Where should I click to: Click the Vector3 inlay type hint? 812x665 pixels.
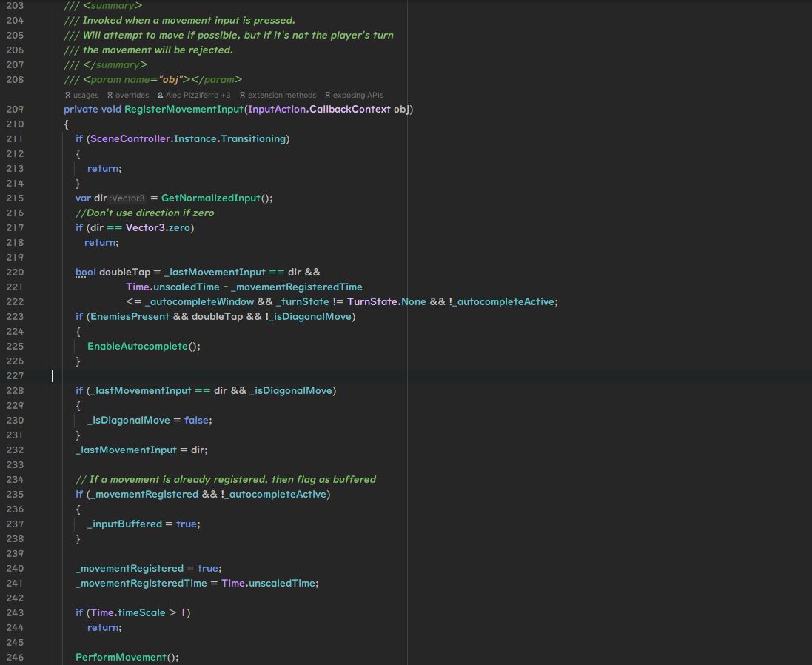point(128,198)
